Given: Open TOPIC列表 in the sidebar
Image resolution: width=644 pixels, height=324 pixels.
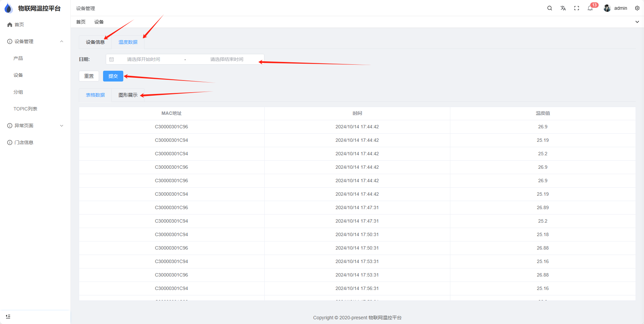Looking at the screenshot, I should 25,109.
